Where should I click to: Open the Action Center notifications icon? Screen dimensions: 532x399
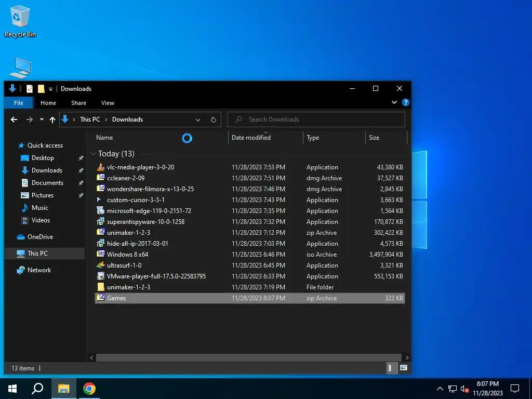(x=515, y=389)
